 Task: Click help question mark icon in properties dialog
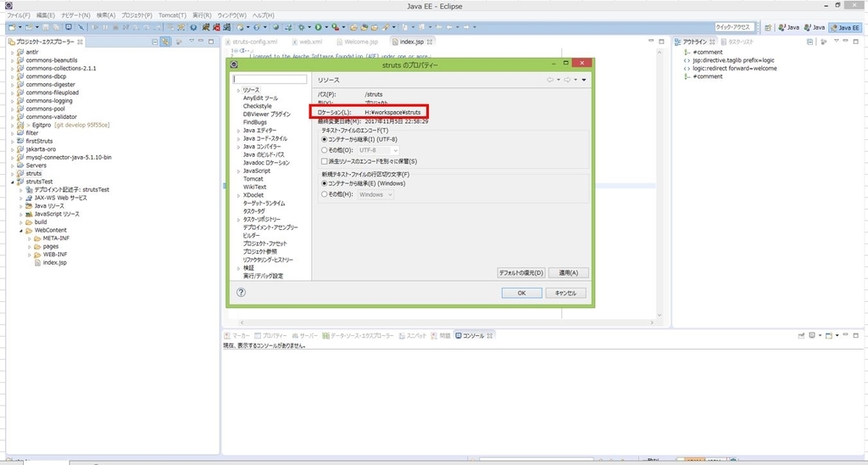241,293
